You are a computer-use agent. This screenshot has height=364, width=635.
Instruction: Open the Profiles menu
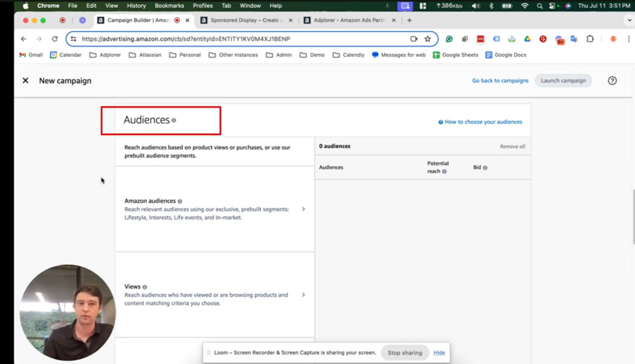coord(203,6)
